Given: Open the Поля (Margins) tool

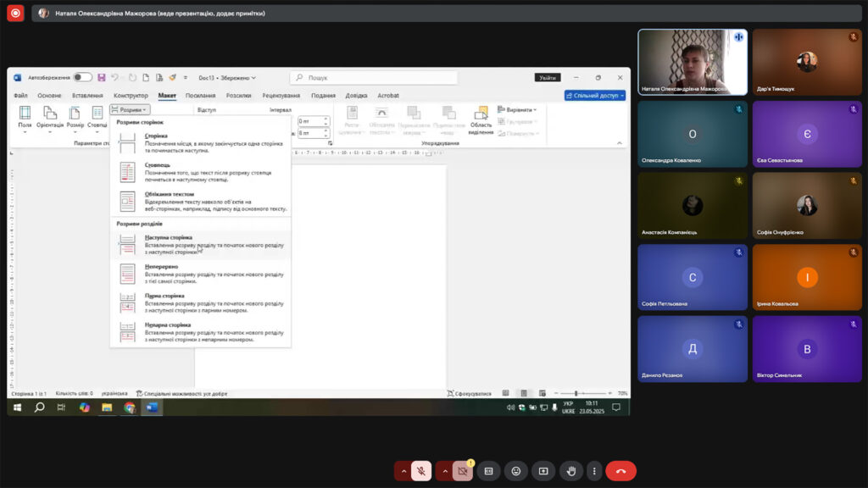Looking at the screenshot, I should pyautogui.click(x=25, y=119).
